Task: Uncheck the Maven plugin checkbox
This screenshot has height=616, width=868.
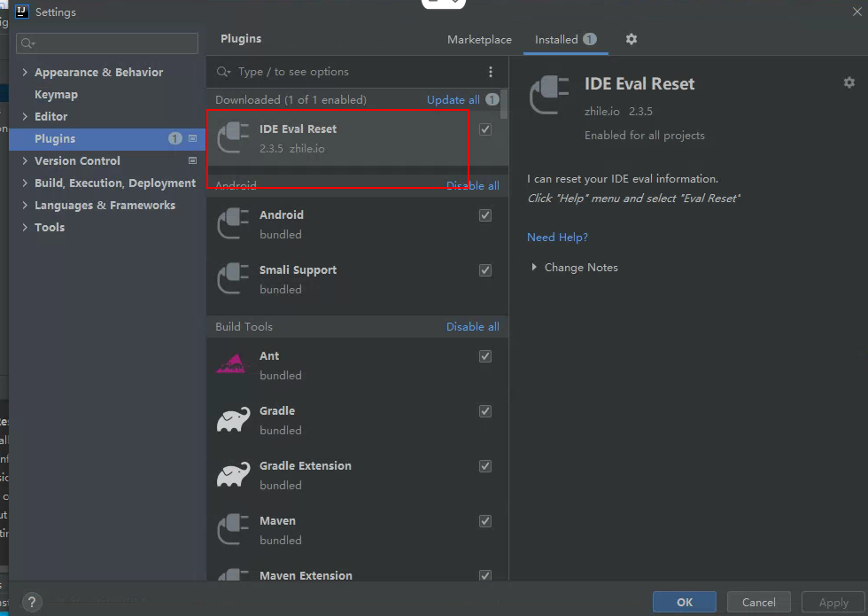Action: (x=485, y=521)
